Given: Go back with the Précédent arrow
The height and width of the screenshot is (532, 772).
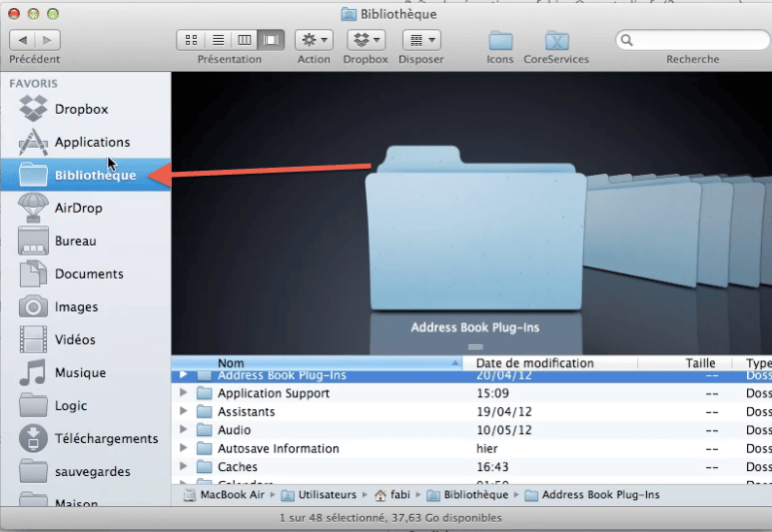Looking at the screenshot, I should pos(22,40).
